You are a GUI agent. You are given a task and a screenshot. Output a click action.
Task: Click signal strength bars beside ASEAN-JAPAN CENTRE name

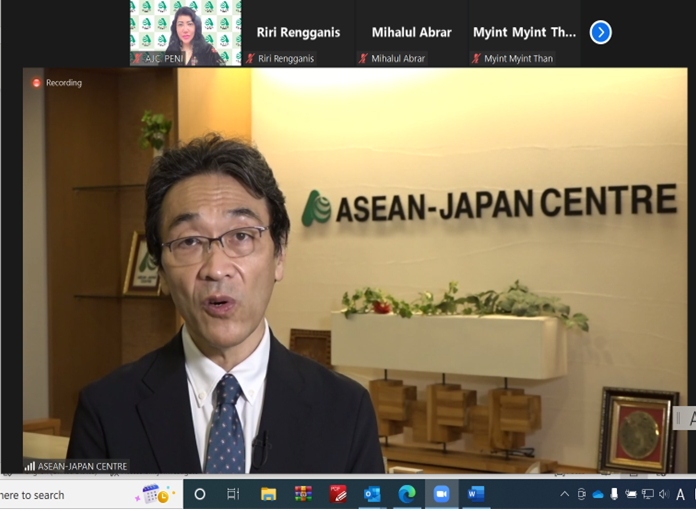coord(30,466)
